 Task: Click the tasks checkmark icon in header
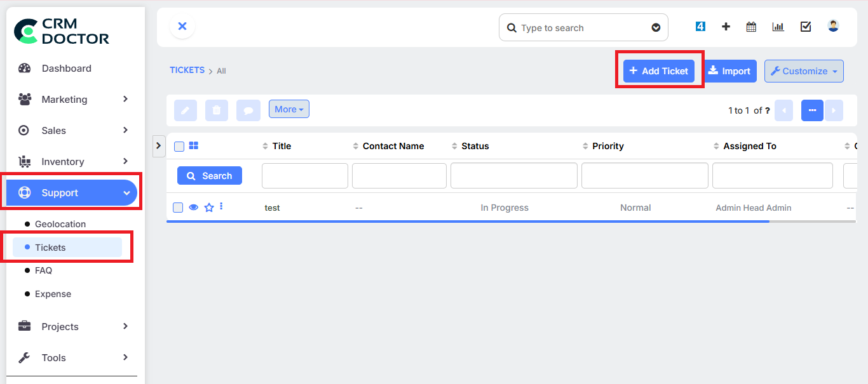[806, 27]
